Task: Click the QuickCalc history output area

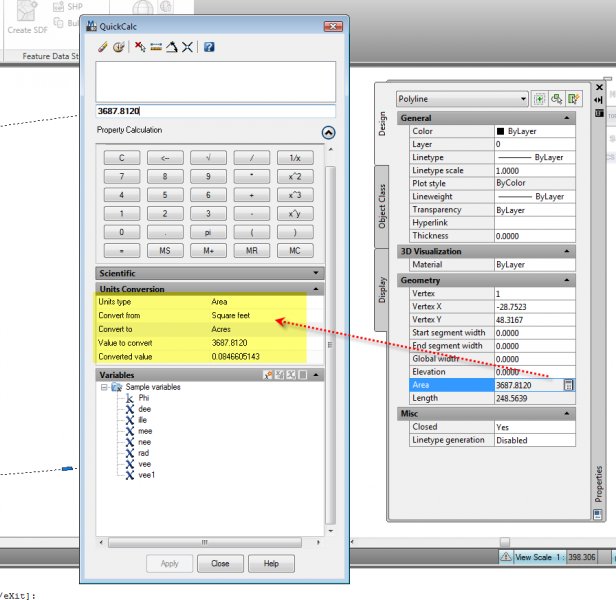Action: tap(216, 82)
